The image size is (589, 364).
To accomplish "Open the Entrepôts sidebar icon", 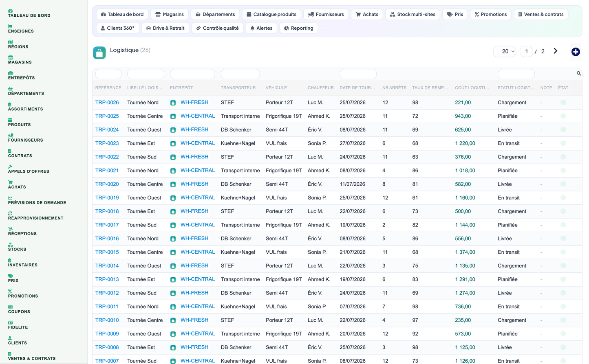I will [10, 73].
